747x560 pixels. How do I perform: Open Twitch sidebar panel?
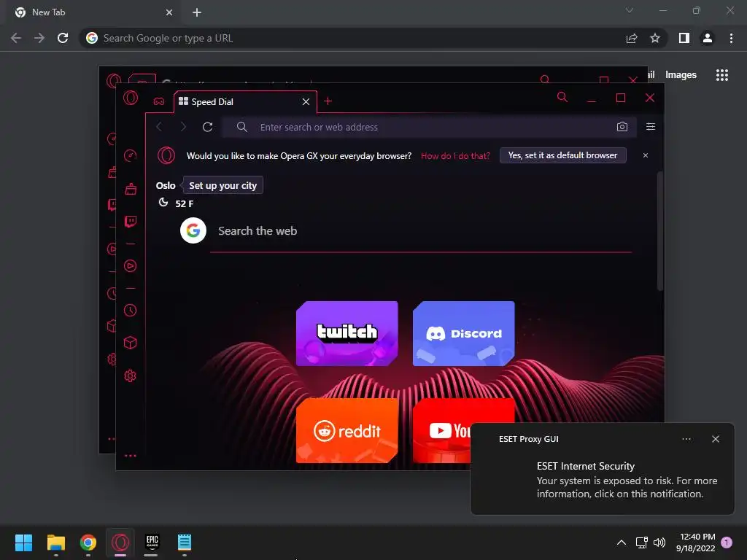tap(131, 222)
